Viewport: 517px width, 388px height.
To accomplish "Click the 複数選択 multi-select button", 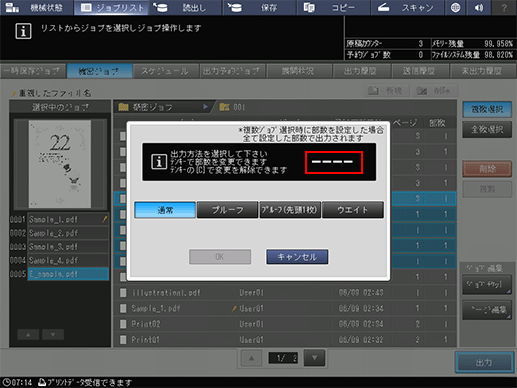I will click(x=487, y=109).
